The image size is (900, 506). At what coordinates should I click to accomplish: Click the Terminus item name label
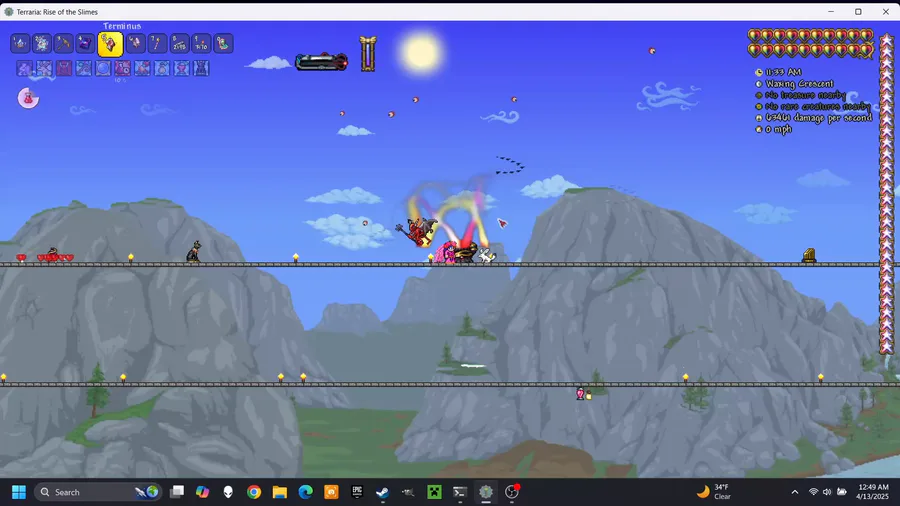point(122,26)
